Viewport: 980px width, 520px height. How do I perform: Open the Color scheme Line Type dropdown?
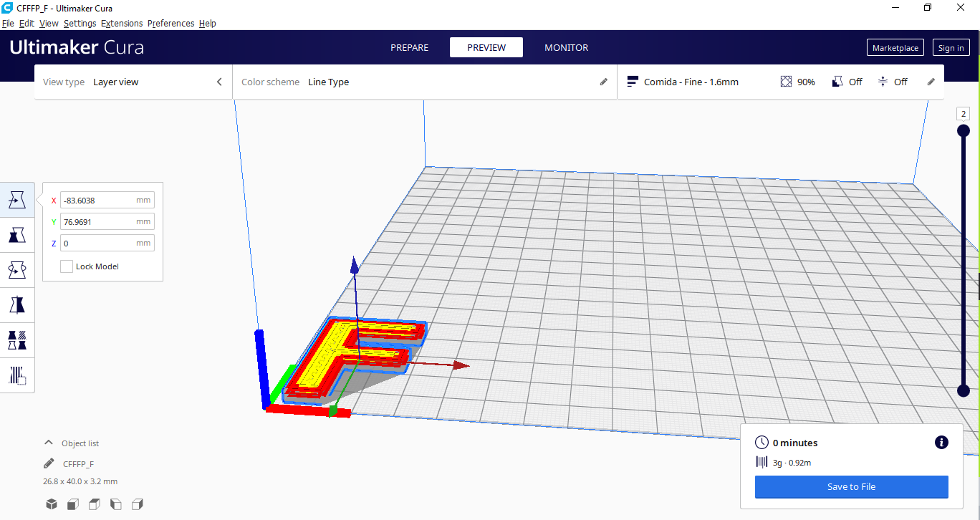click(x=425, y=82)
